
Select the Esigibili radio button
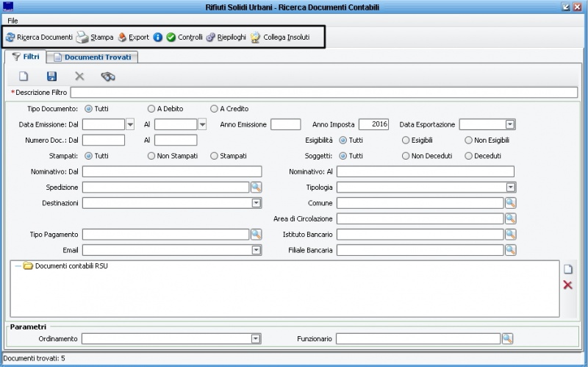pyautogui.click(x=406, y=140)
